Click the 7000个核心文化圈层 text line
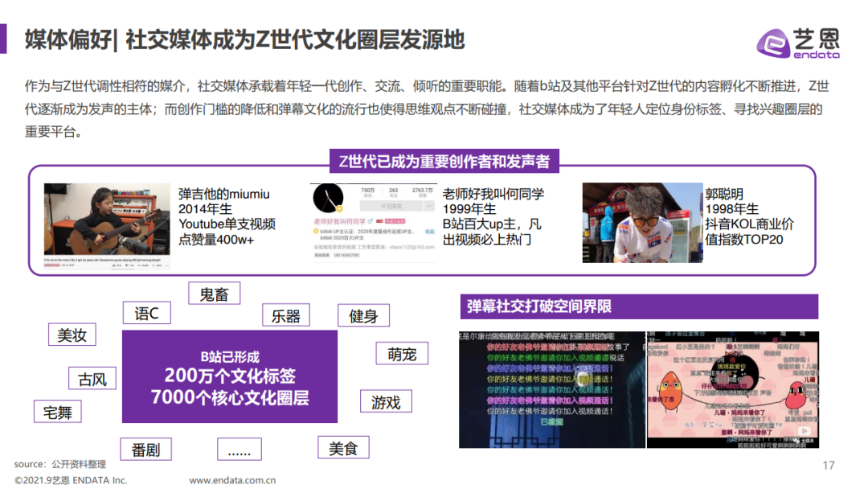 coord(230,397)
